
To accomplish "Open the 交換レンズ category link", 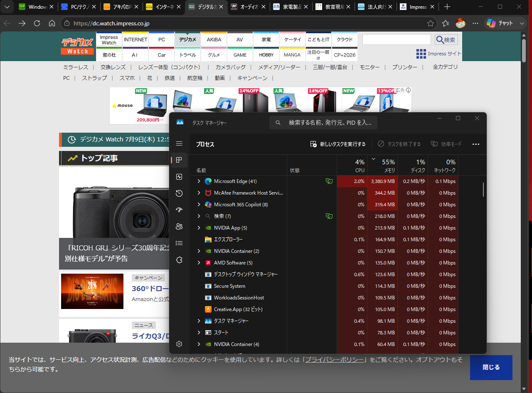I will (x=113, y=67).
